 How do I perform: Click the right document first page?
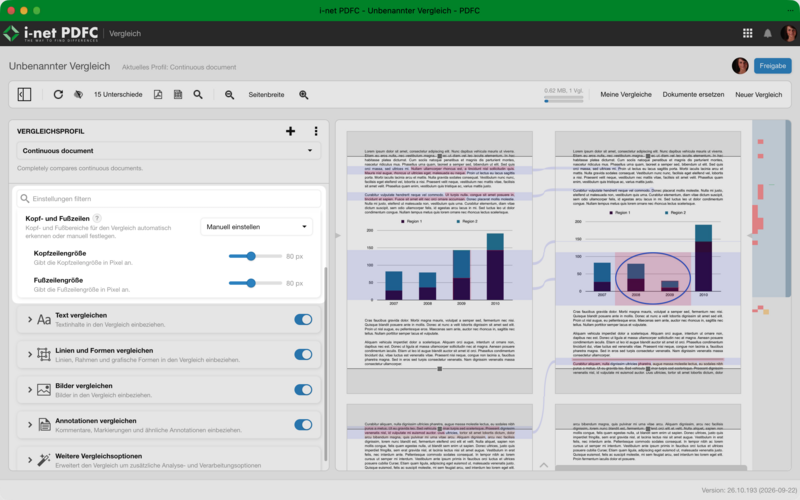click(x=647, y=262)
